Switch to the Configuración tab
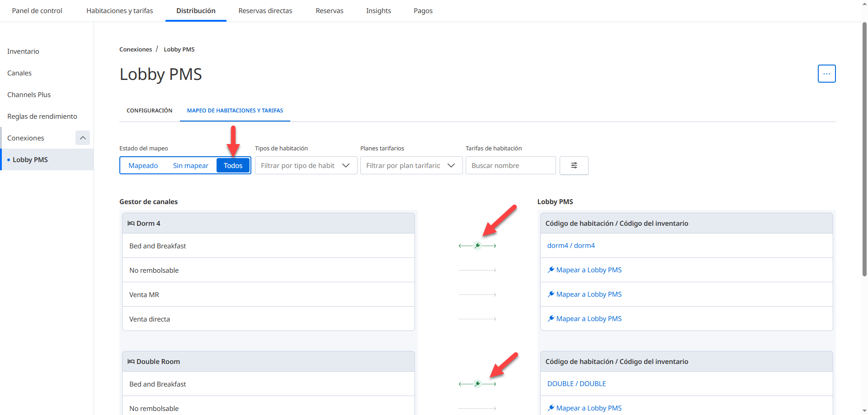The height and width of the screenshot is (415, 868). tap(149, 111)
